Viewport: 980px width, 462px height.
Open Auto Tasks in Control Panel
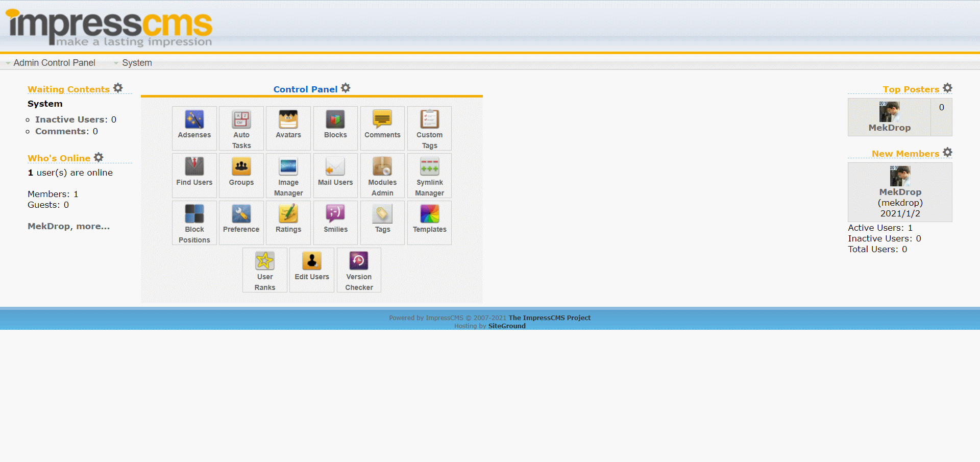[x=241, y=128]
